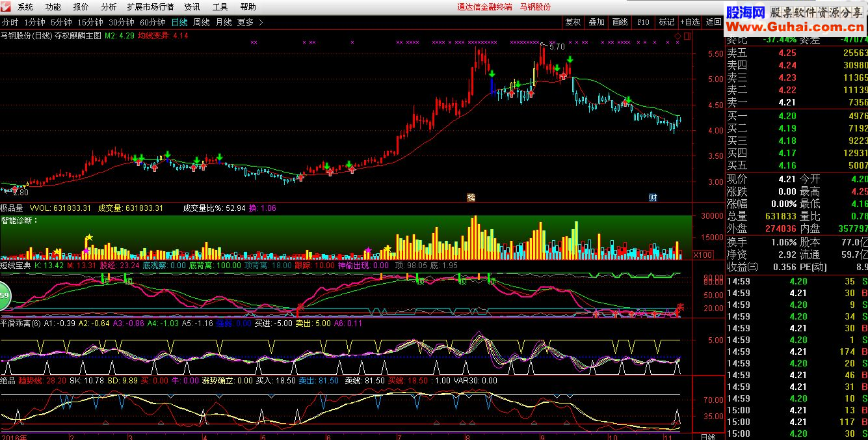Click the 现价 value 4.21
The height and width of the screenshot is (440, 868).
coord(787,179)
